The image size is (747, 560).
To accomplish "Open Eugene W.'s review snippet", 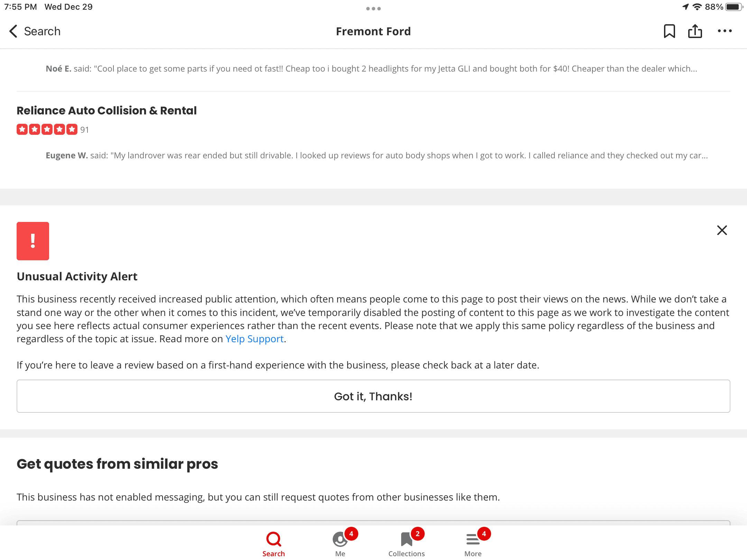I will tap(377, 156).
